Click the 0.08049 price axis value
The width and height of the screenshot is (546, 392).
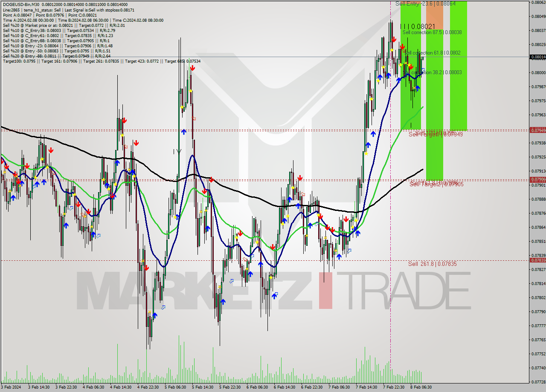pyautogui.click(x=538, y=17)
